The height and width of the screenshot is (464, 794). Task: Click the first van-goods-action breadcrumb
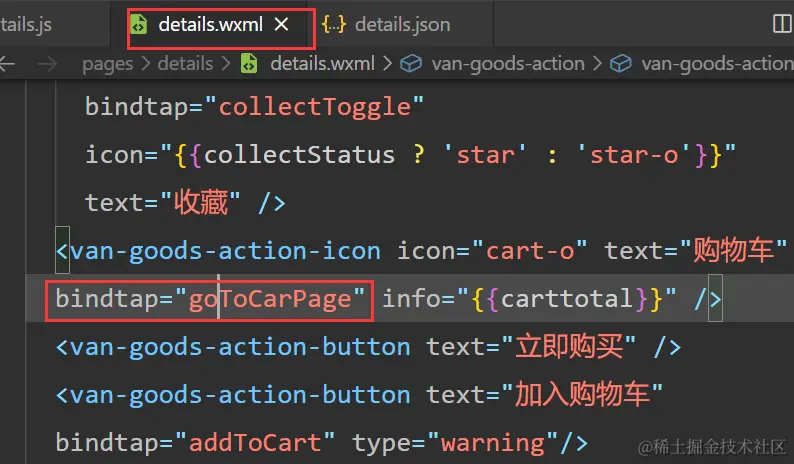pos(508,64)
